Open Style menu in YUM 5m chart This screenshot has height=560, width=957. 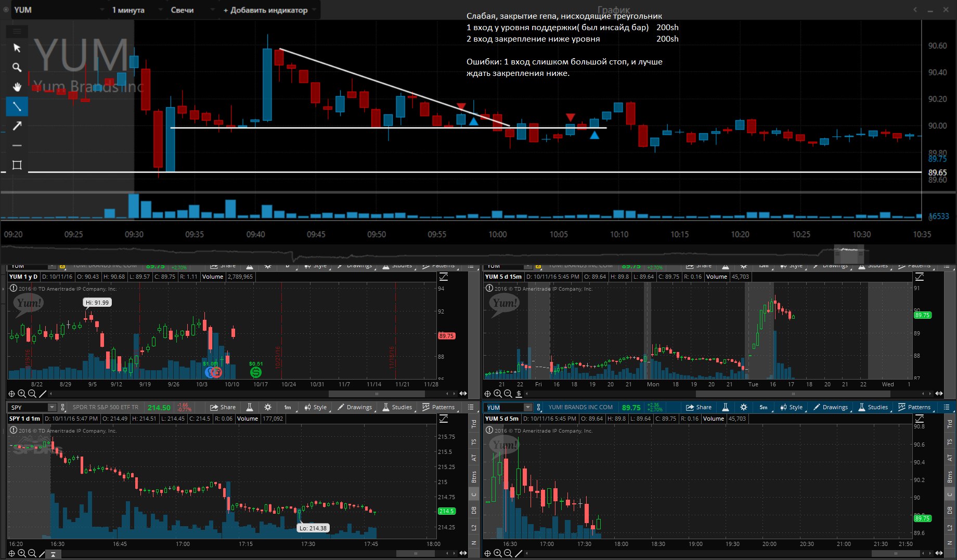tap(792, 407)
